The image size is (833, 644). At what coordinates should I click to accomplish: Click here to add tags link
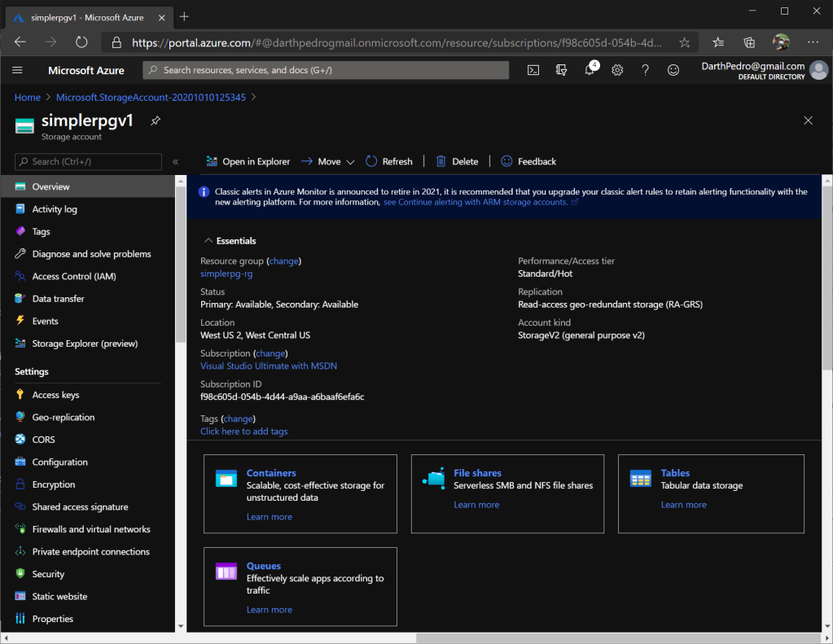[243, 432]
